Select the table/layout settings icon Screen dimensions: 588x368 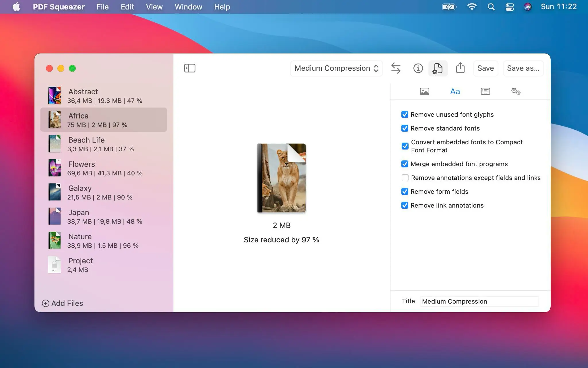485,91
